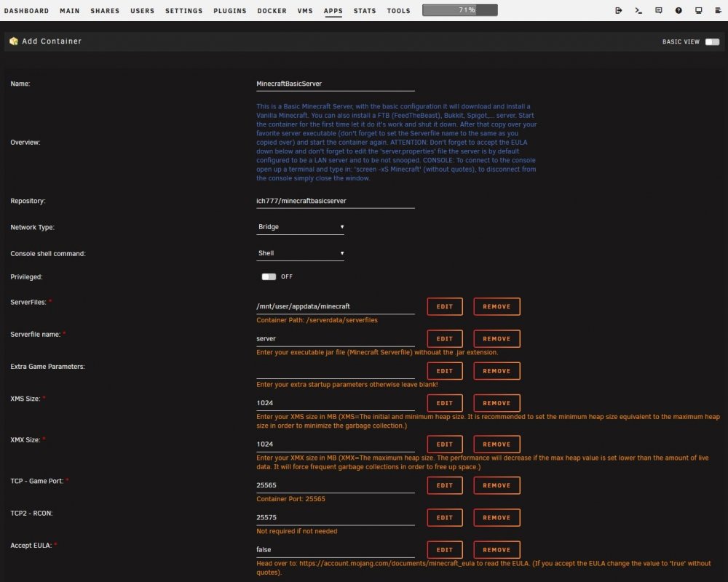The height and width of the screenshot is (582, 728).
Task: Edit the XMX Size variable
Action: pos(445,445)
